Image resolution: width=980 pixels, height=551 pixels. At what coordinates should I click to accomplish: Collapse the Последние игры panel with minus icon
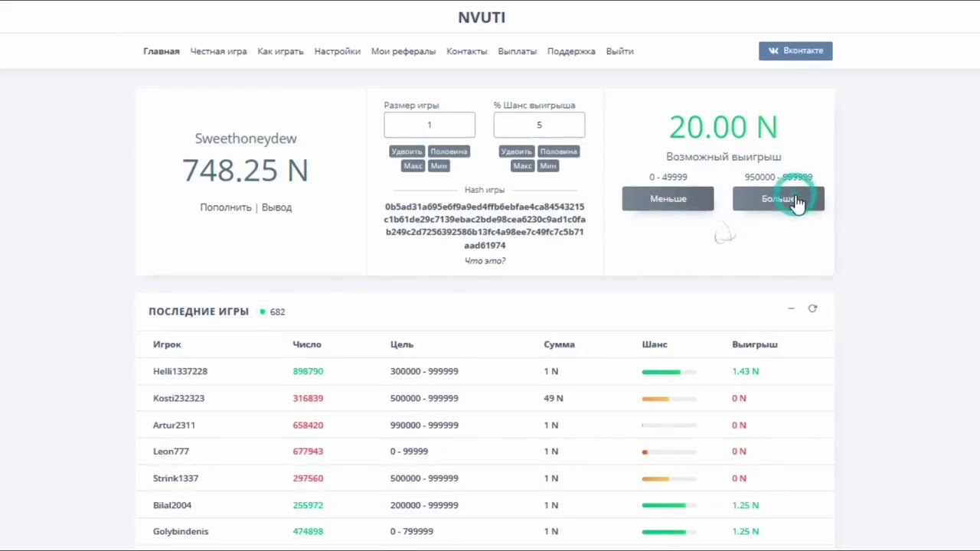[791, 308]
